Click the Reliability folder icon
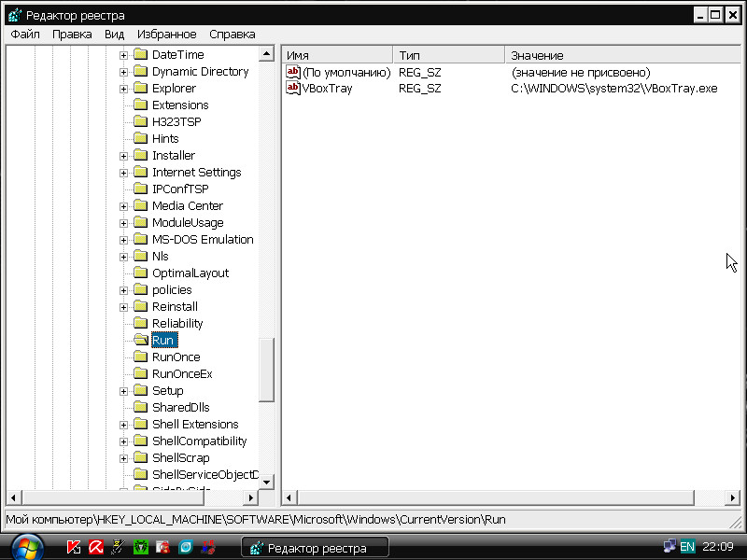The height and width of the screenshot is (560, 747). coord(141,323)
